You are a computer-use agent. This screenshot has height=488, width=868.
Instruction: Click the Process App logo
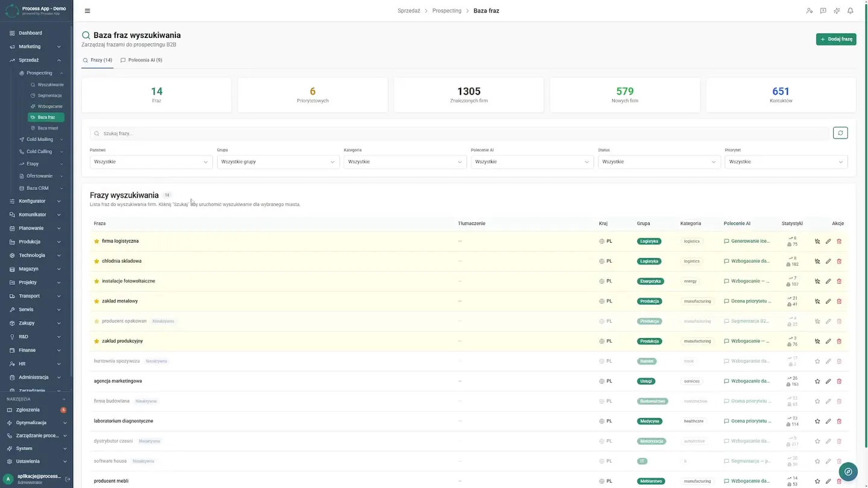[12, 10]
